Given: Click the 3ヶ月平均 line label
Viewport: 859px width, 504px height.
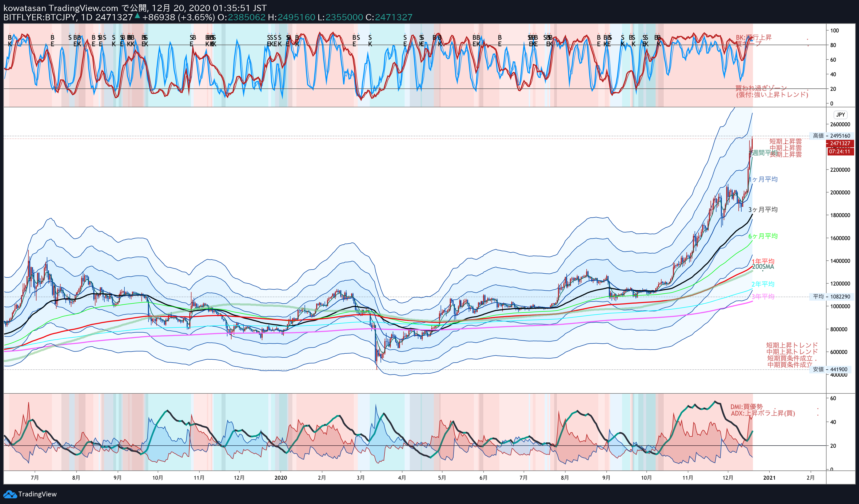Looking at the screenshot, I should [763, 209].
